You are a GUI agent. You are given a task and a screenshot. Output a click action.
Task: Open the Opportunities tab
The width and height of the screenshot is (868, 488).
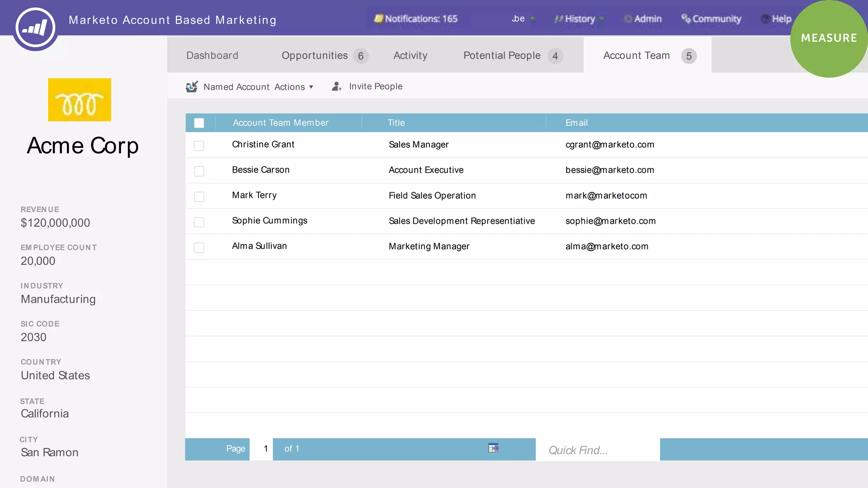tap(314, 55)
